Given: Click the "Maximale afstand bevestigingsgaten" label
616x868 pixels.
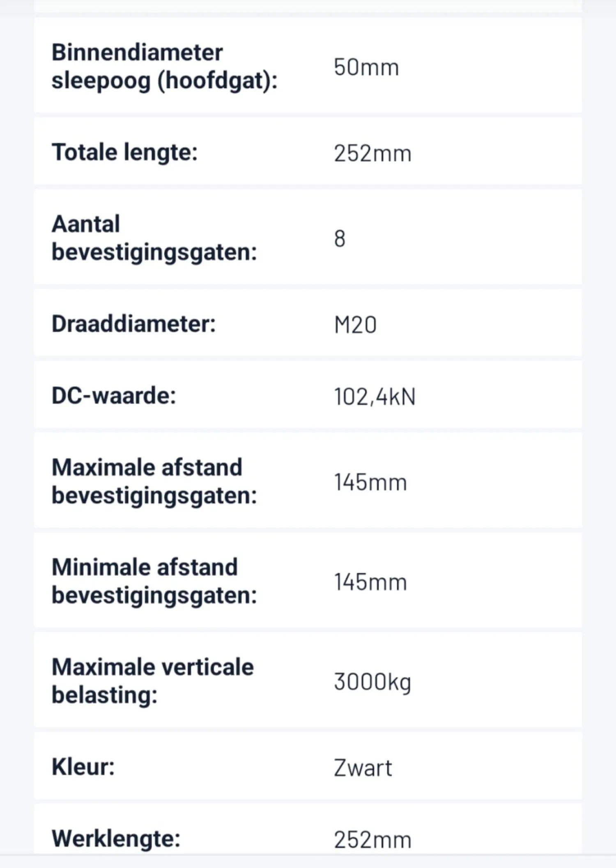Looking at the screenshot, I should point(154,481).
